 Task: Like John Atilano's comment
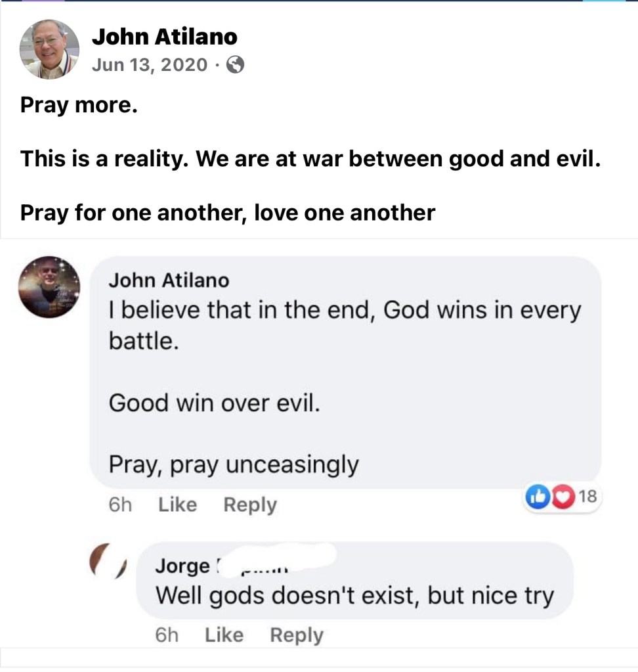[x=178, y=504]
